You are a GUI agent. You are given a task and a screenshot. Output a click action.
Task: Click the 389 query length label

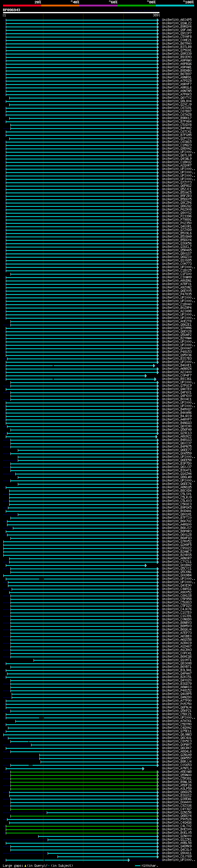[x=155, y=15]
